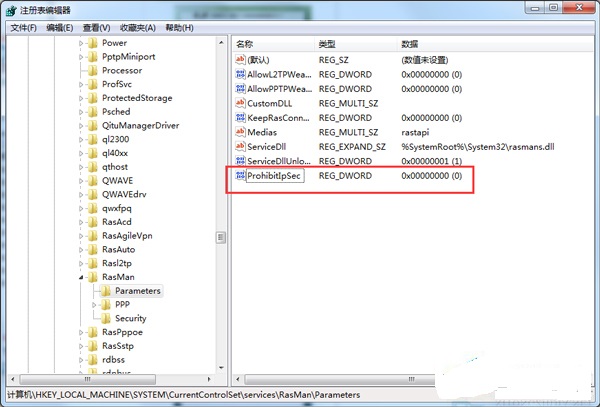This screenshot has height=407, width=600.
Task: Click the KeepRasConn... DWORD icon
Action: coord(240,117)
